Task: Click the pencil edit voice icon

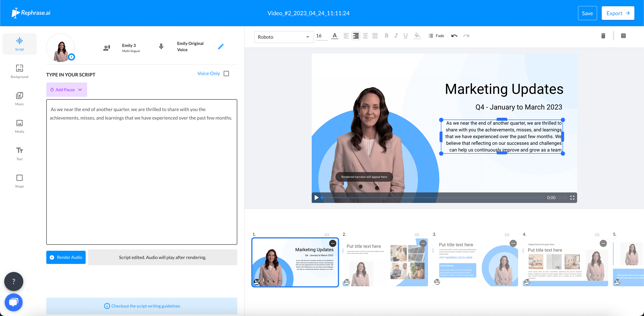Action: [x=220, y=47]
